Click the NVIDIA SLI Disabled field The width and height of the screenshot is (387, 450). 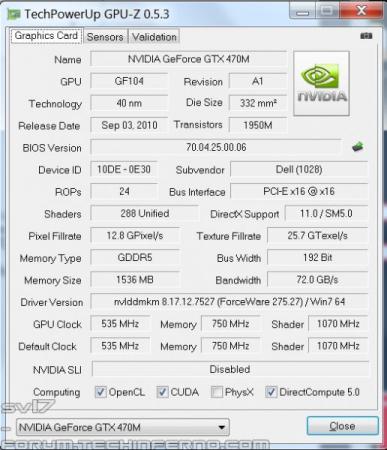(x=230, y=369)
